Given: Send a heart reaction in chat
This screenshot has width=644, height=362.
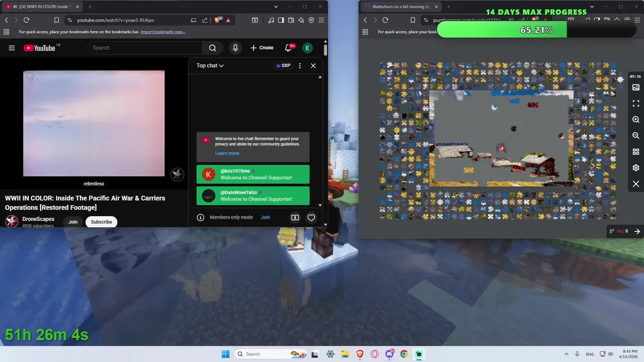Looking at the screenshot, I should click(311, 217).
